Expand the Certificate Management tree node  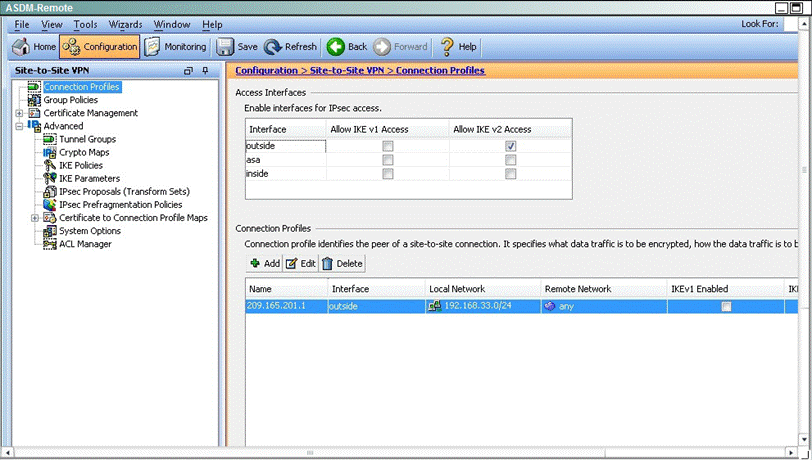click(x=20, y=113)
